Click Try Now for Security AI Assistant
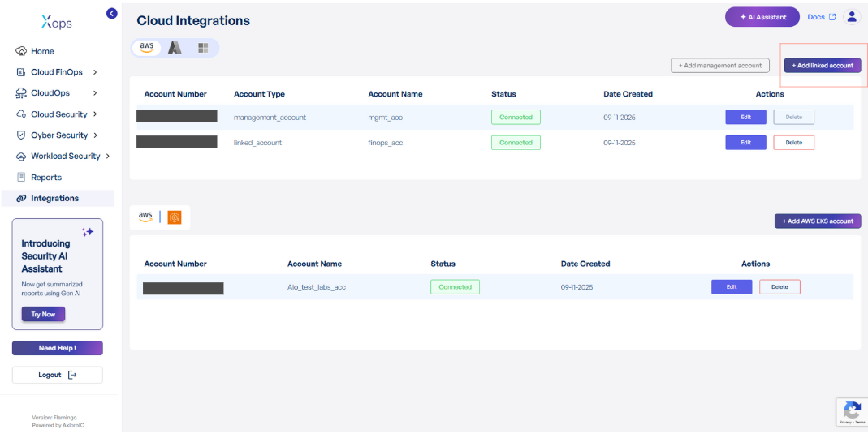 (x=43, y=314)
